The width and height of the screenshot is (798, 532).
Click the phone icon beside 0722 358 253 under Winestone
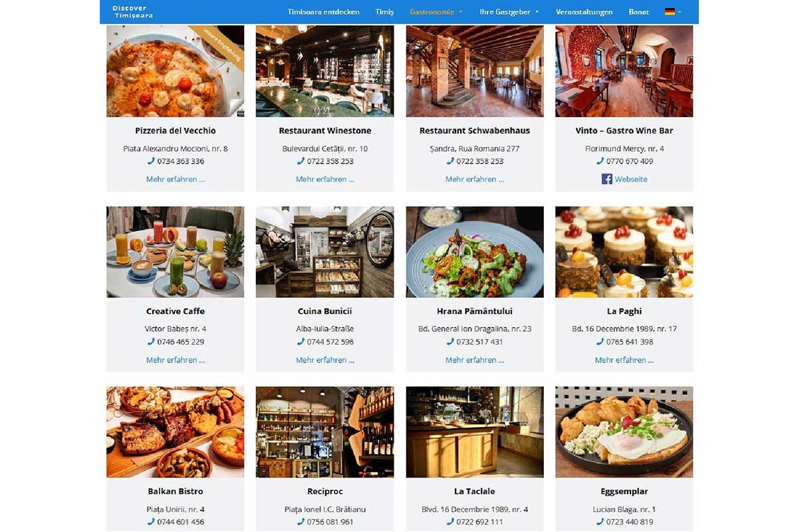point(301,161)
